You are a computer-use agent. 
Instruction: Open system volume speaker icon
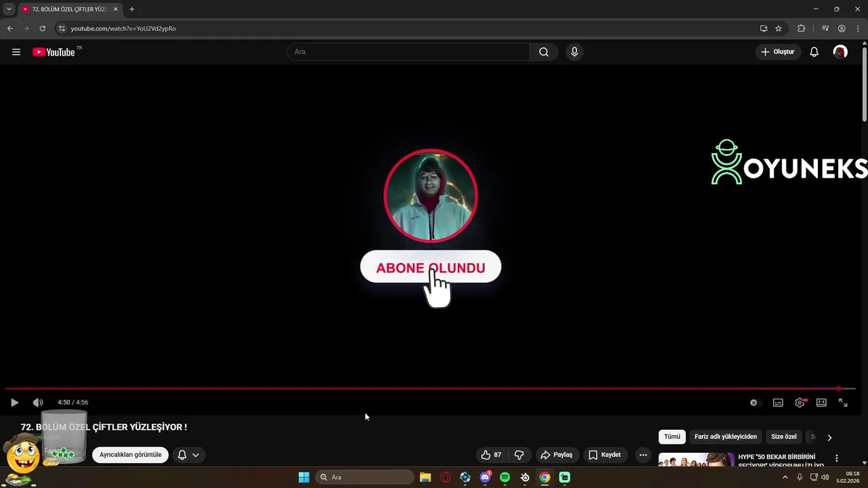(x=825, y=477)
